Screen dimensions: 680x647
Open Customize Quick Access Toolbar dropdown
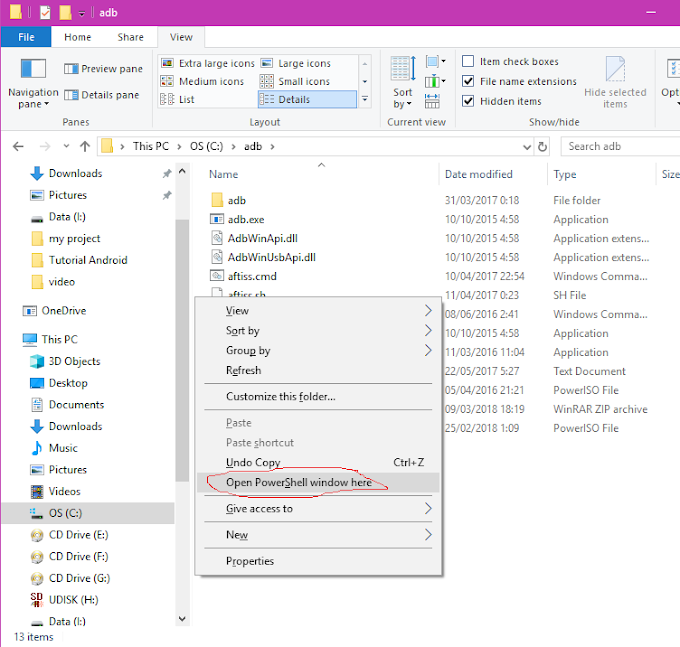tap(82, 13)
